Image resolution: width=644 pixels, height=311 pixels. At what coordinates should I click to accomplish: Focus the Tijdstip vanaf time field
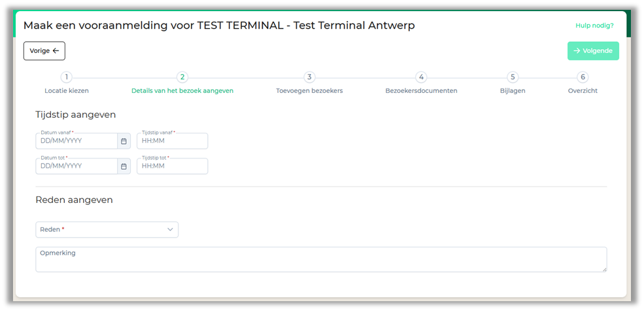click(172, 141)
